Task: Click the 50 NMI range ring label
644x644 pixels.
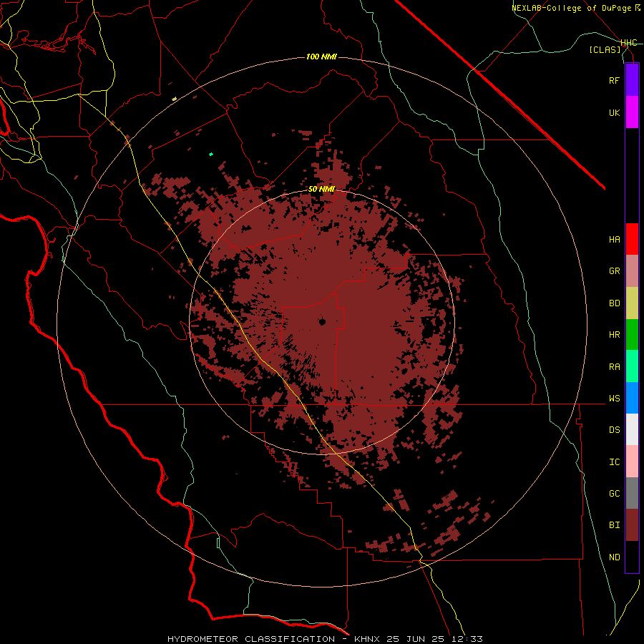Action: (x=321, y=189)
